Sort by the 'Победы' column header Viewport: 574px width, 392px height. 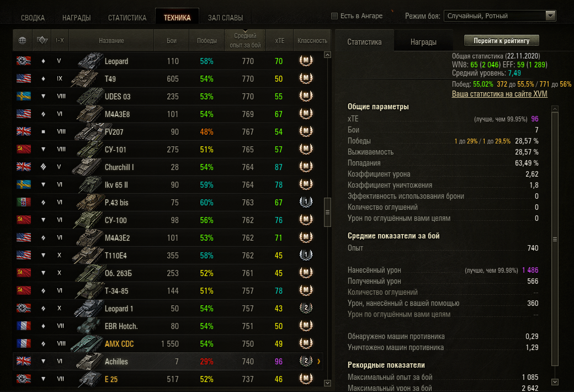[x=206, y=40]
